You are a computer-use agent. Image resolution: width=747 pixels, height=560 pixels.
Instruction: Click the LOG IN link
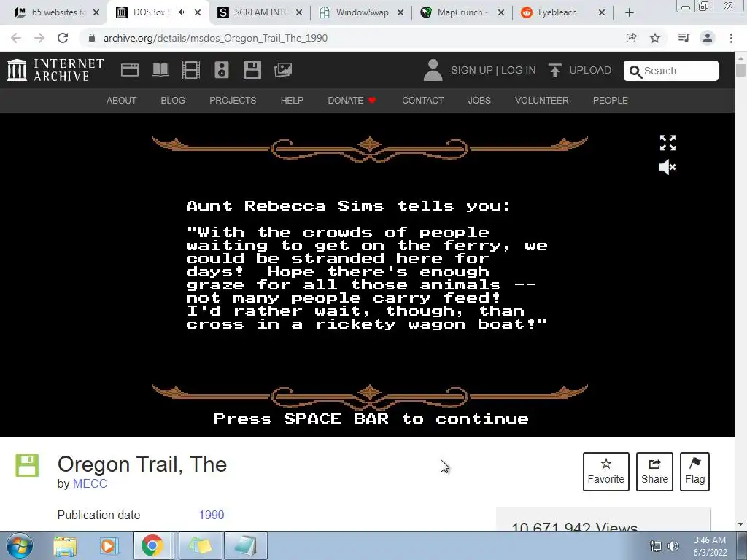519,70
